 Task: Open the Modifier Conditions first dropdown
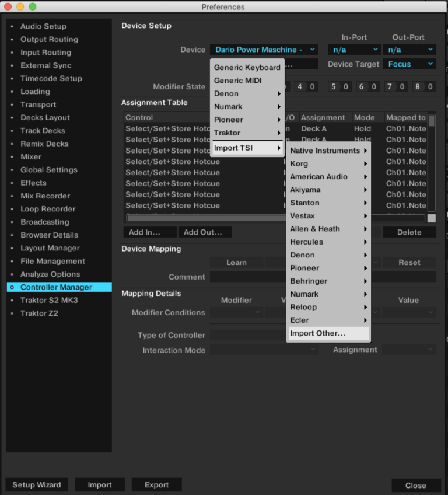tap(237, 312)
